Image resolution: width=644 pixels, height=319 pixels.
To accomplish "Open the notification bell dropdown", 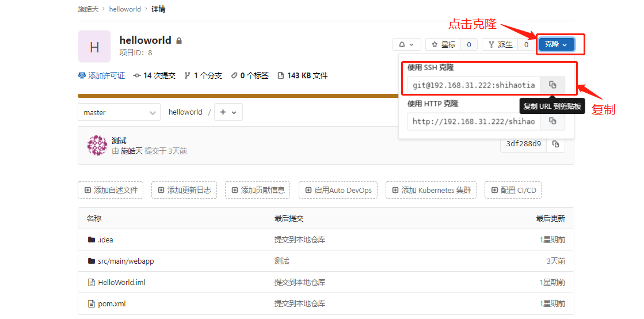I will click(407, 44).
